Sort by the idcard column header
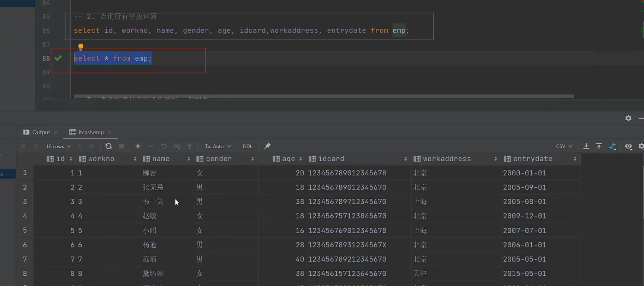 point(358,159)
